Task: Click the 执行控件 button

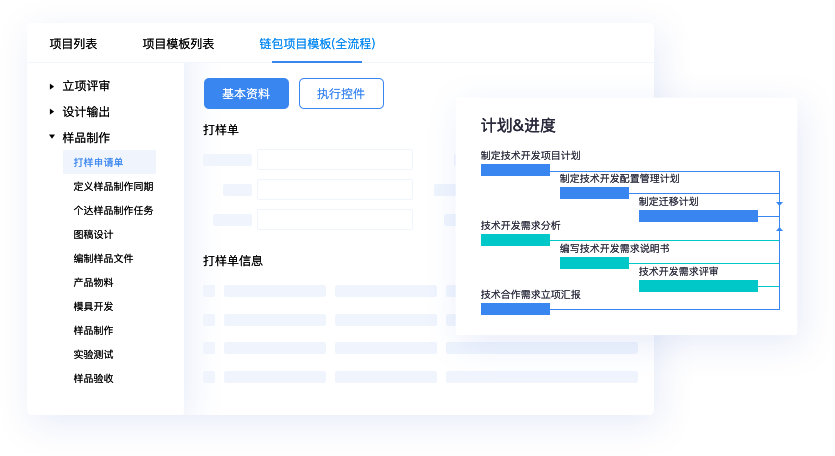Action: click(341, 93)
